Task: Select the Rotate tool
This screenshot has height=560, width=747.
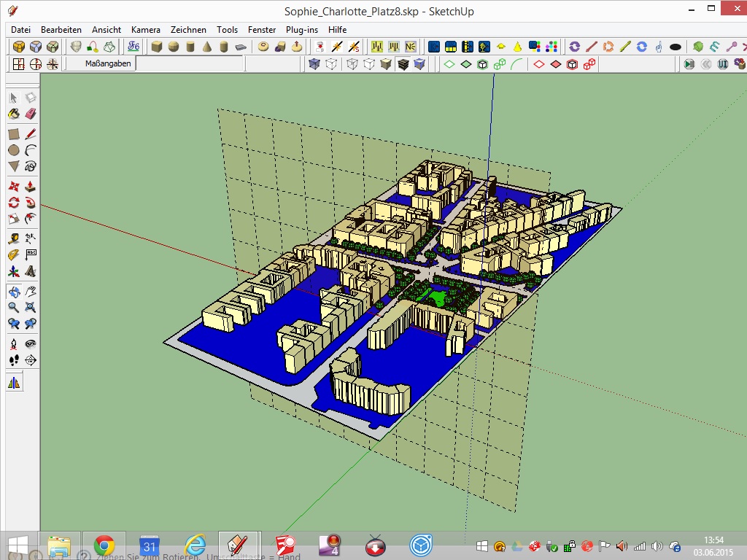Action: 14,202
